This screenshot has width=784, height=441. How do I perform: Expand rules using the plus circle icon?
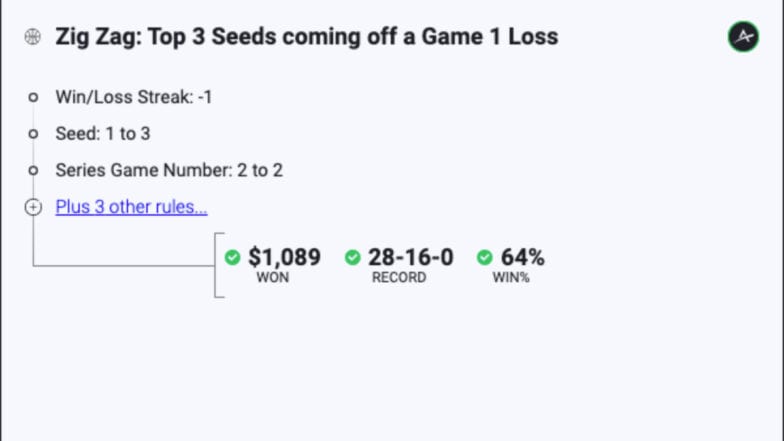point(33,207)
